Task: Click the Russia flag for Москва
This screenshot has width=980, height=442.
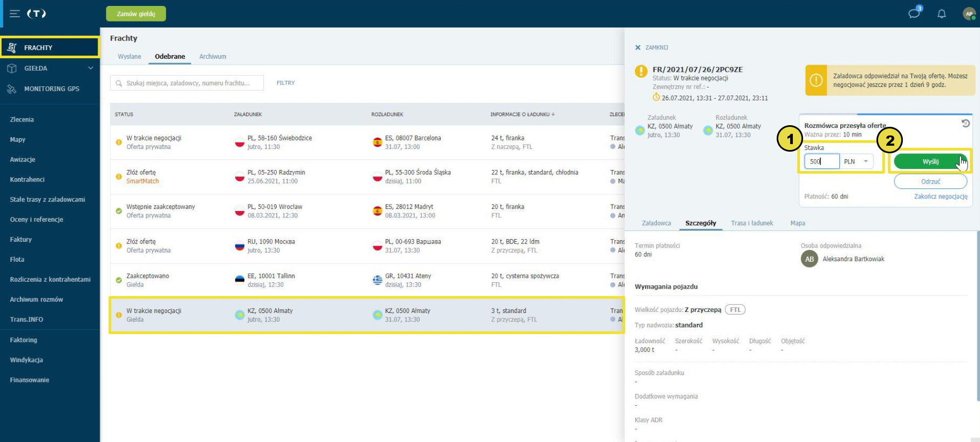Action: [x=240, y=246]
